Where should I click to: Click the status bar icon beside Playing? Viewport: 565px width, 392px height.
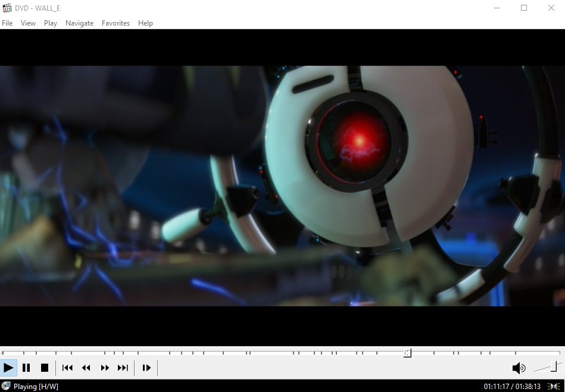6,386
